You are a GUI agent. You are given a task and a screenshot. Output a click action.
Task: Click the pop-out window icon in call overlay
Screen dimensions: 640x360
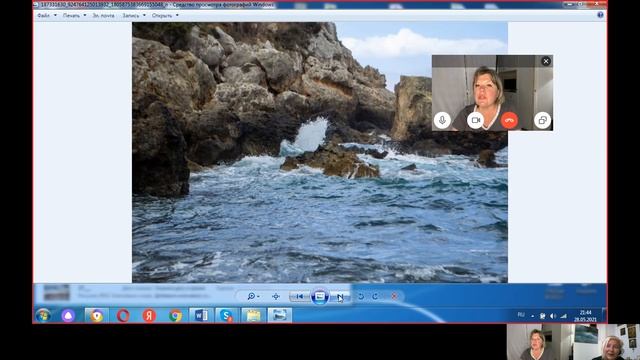tap(542, 120)
